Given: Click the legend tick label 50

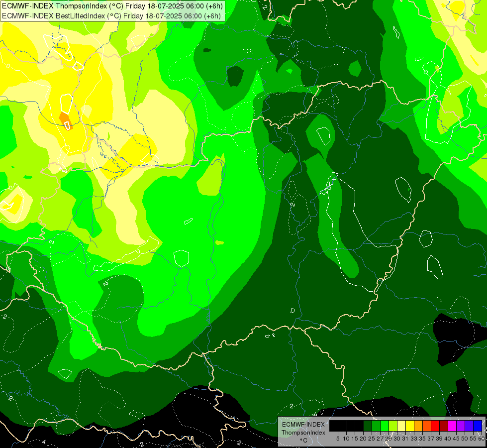Looking at the screenshot, I should (465, 439).
